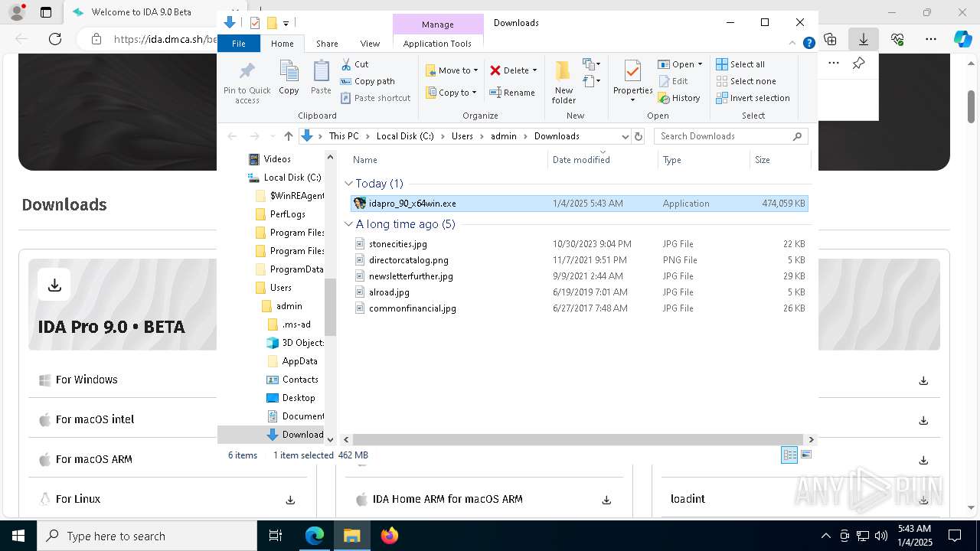Open address bar history dropdown
The height and width of the screenshot is (551, 980).
(625, 136)
